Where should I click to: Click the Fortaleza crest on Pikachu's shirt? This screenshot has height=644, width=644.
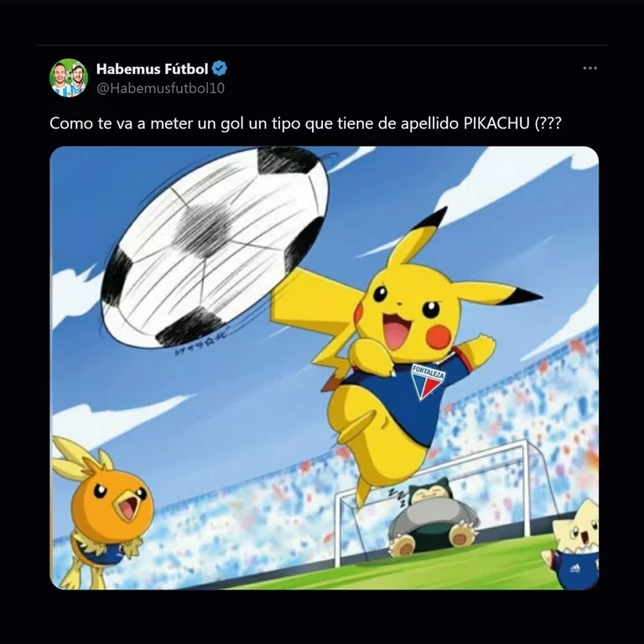tap(428, 382)
